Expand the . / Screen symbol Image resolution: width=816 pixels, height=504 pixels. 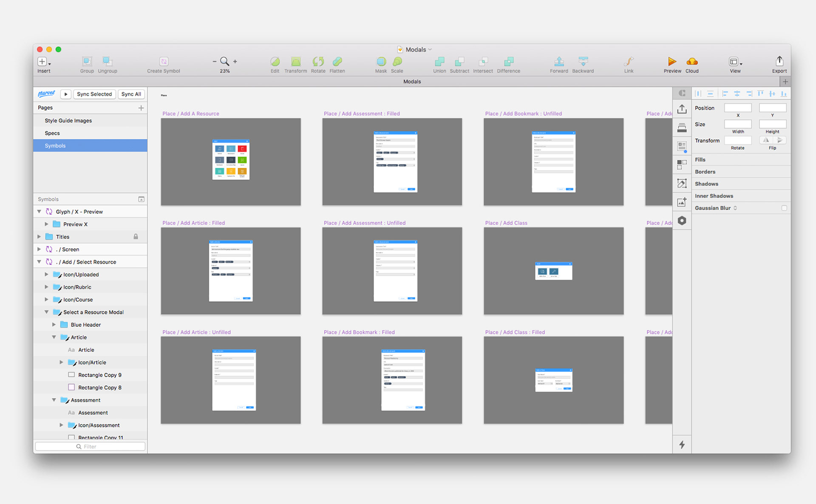click(39, 249)
